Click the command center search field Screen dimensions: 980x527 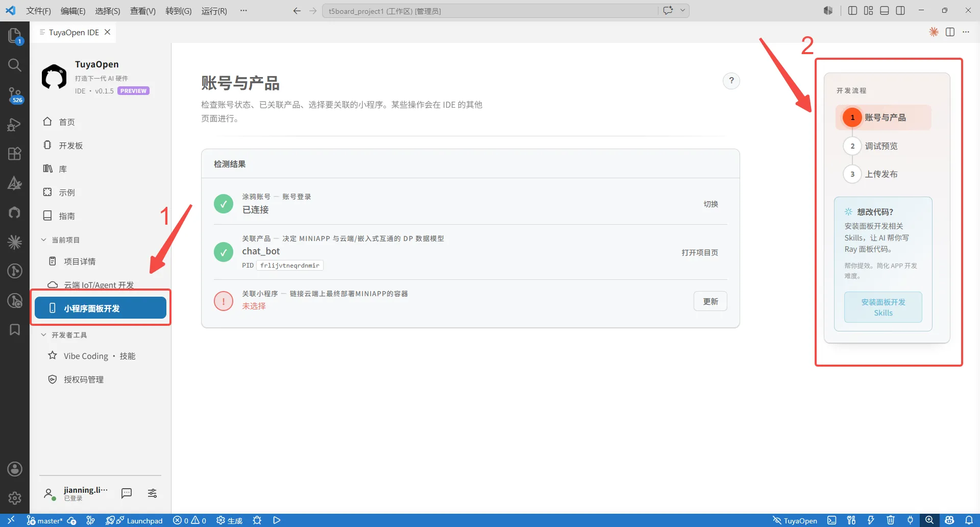point(490,11)
